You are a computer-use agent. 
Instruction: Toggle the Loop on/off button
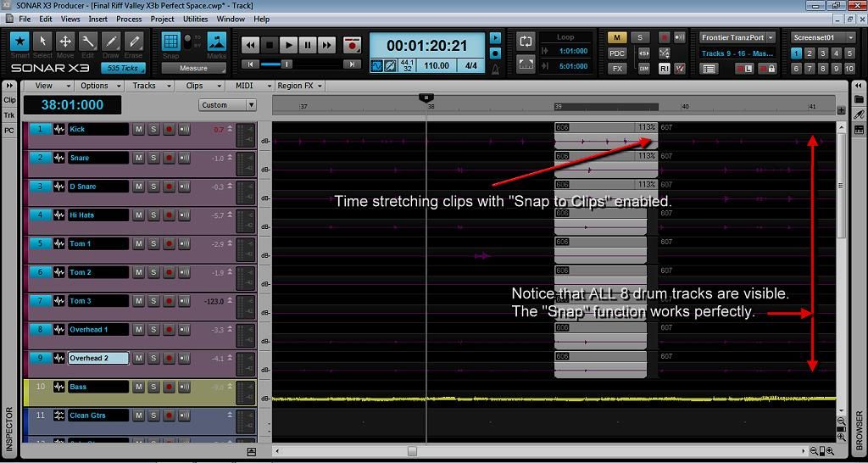click(x=526, y=41)
